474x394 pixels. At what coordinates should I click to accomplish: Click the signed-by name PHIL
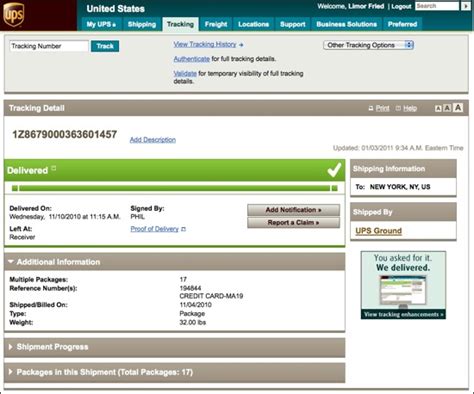point(137,217)
